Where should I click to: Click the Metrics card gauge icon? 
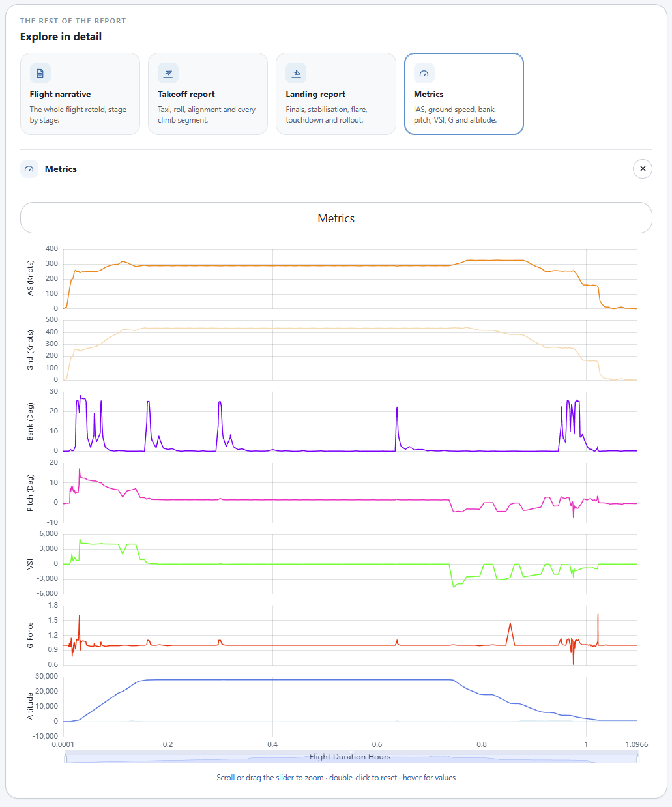pyautogui.click(x=424, y=73)
